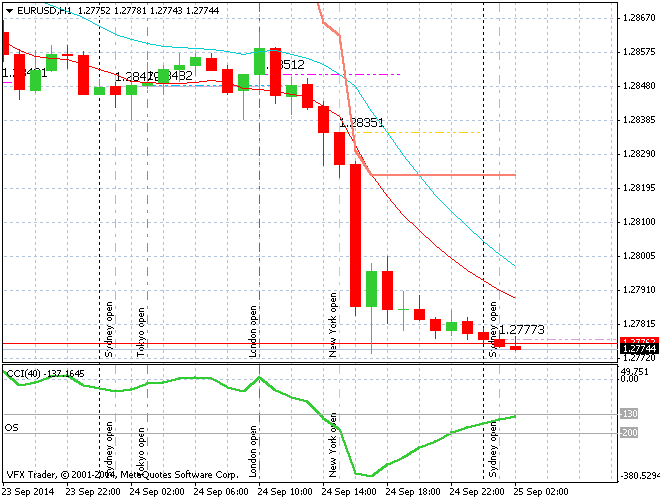Viewport: 660px width, 500px height.
Task: Click the 25 Sep 02:00 time label
Action: [x=541, y=492]
